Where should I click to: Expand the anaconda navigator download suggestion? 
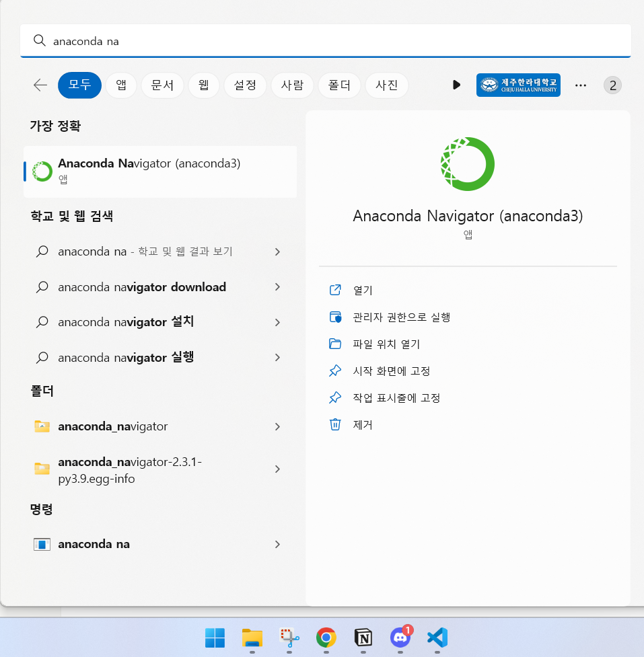pos(277,287)
